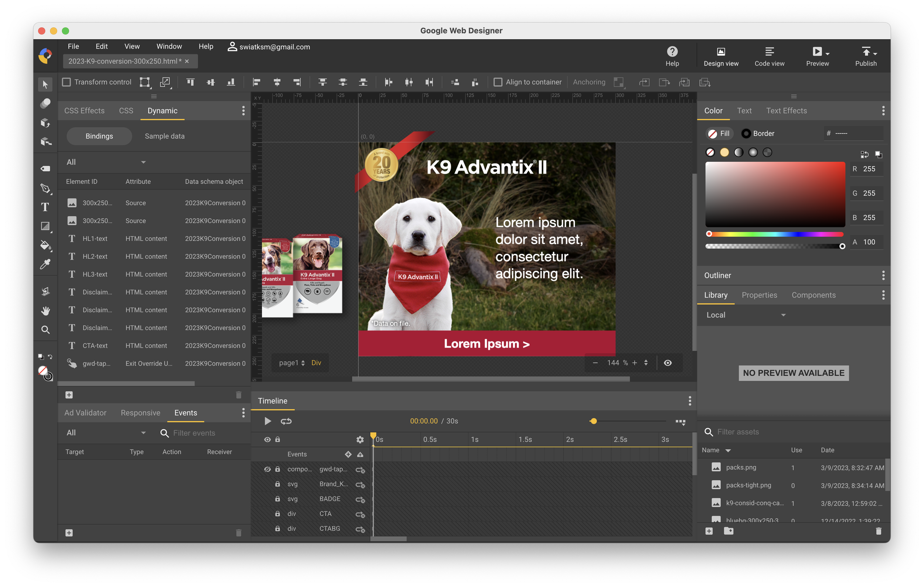Select the Pen tool
The image size is (924, 587).
click(45, 188)
